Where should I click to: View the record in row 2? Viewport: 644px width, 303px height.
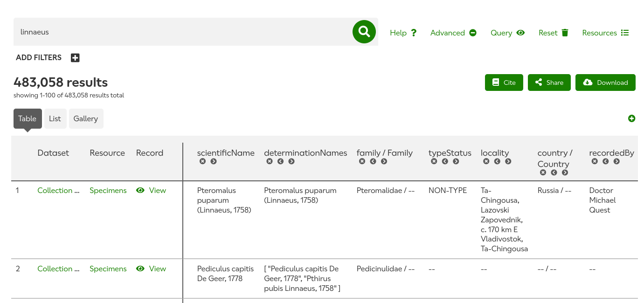pyautogui.click(x=151, y=269)
